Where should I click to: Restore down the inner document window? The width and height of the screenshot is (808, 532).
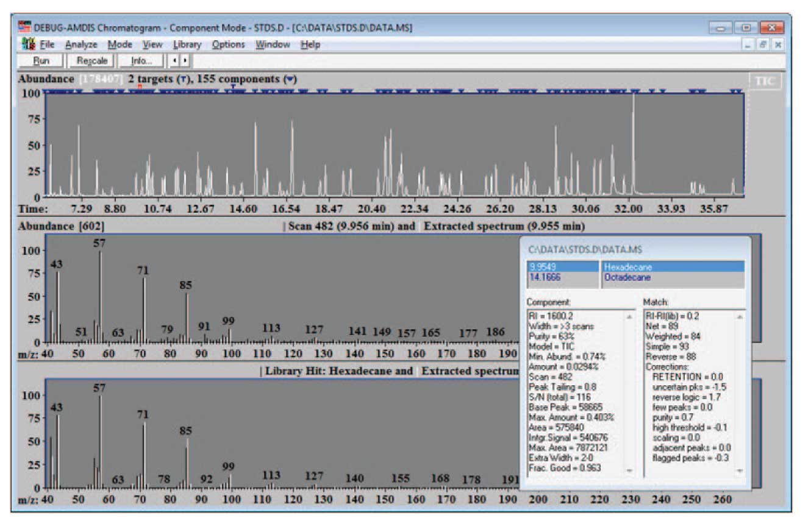[x=763, y=44]
